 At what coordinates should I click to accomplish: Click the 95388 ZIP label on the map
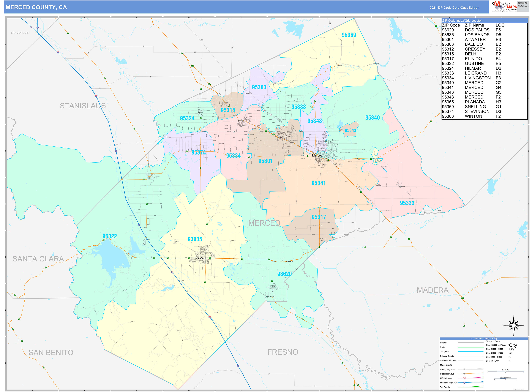(298, 107)
